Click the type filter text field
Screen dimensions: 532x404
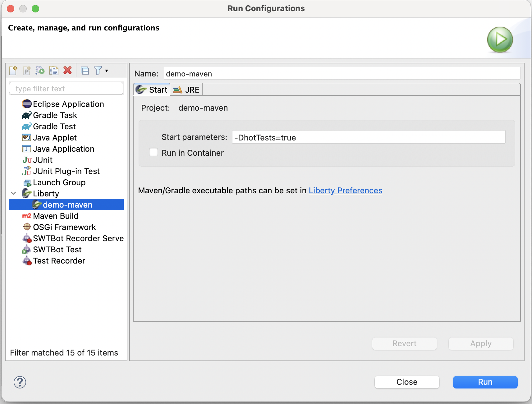pos(66,89)
